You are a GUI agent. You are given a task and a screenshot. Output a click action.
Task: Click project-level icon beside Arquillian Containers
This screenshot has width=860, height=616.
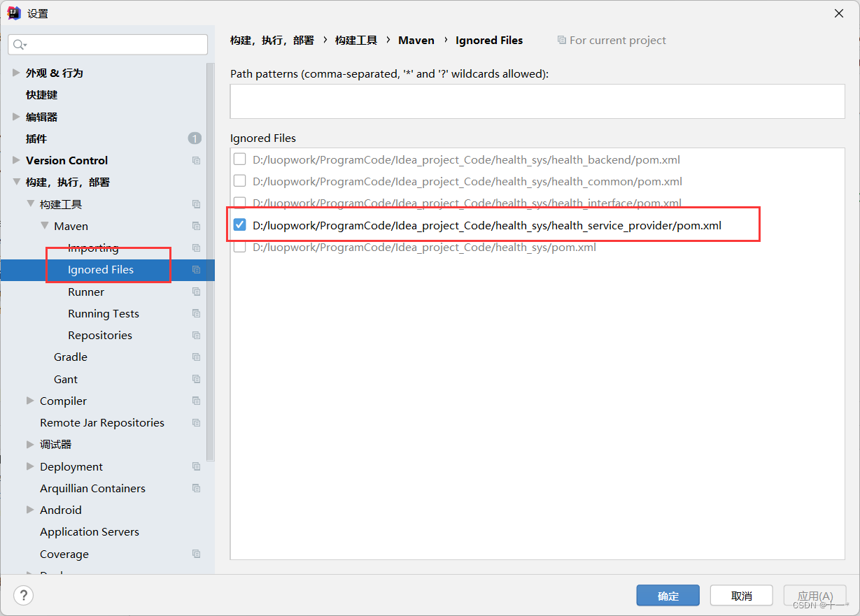pyautogui.click(x=196, y=488)
